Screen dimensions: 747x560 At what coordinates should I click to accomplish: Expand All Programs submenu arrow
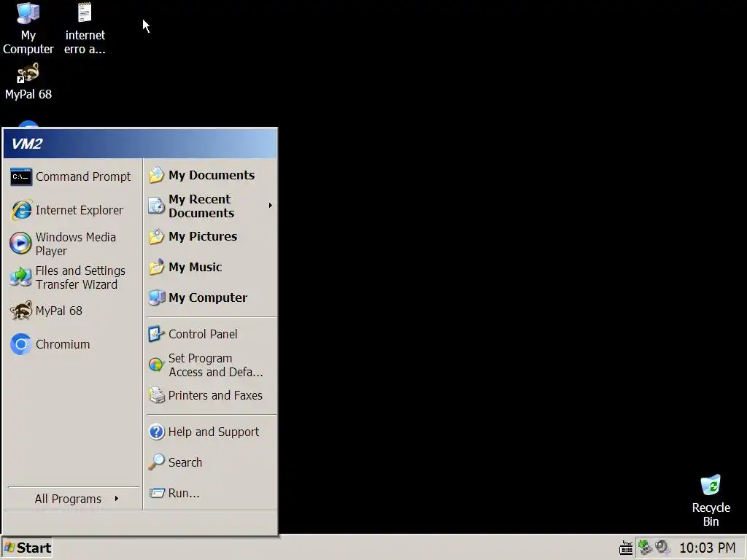click(x=116, y=498)
